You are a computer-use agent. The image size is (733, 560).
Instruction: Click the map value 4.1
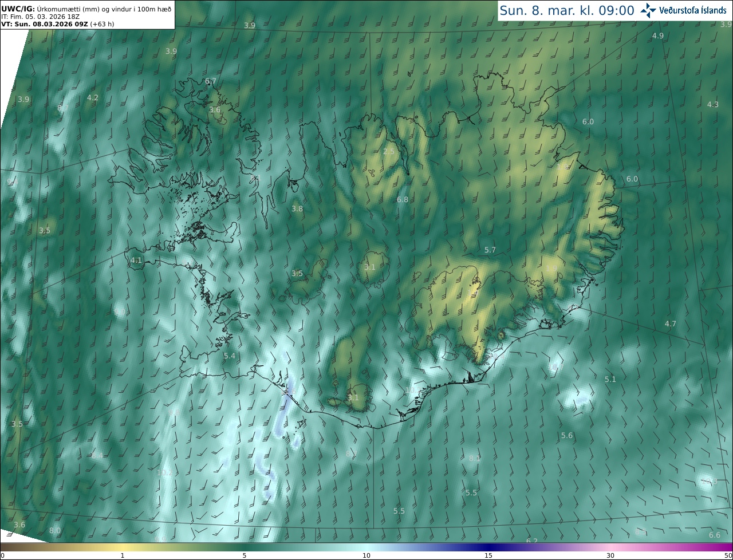click(136, 261)
